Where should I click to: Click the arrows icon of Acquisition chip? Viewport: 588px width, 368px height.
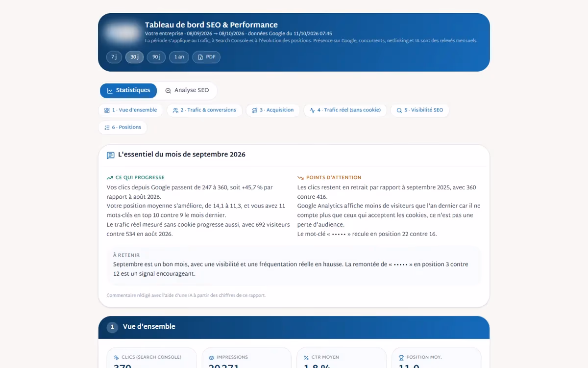255,110
